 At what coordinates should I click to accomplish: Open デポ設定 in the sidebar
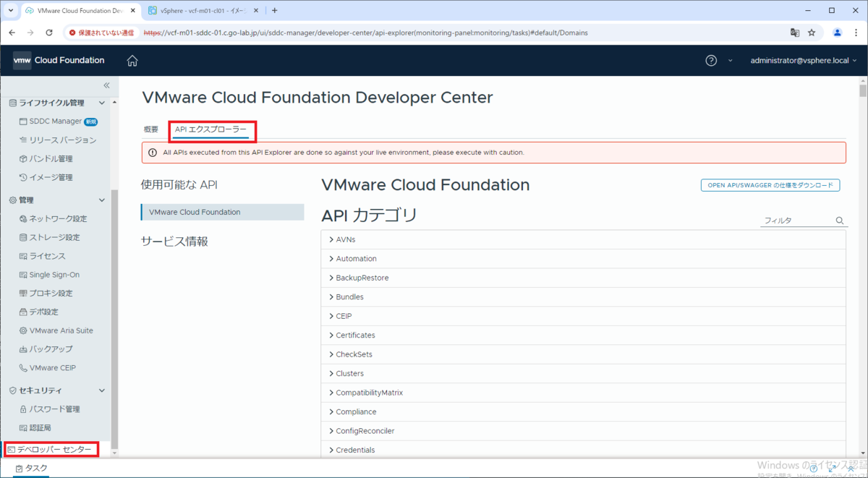pyautogui.click(x=39, y=312)
